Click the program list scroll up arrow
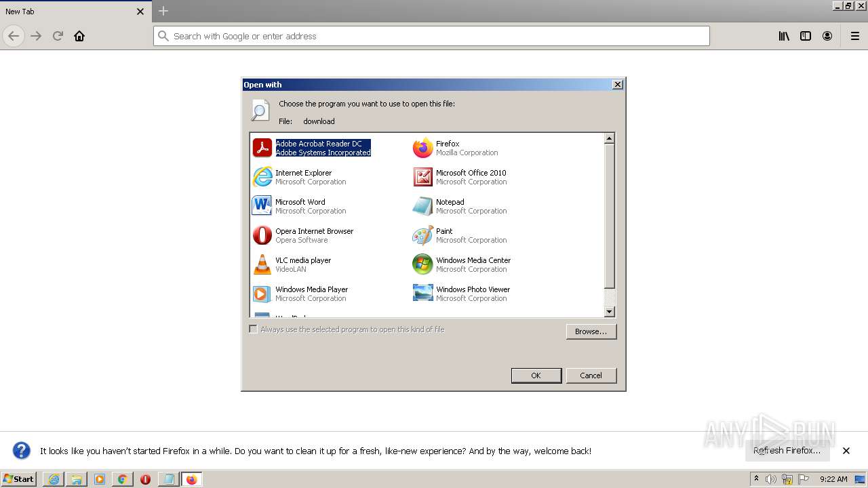This screenshot has width=868, height=488. (x=609, y=138)
